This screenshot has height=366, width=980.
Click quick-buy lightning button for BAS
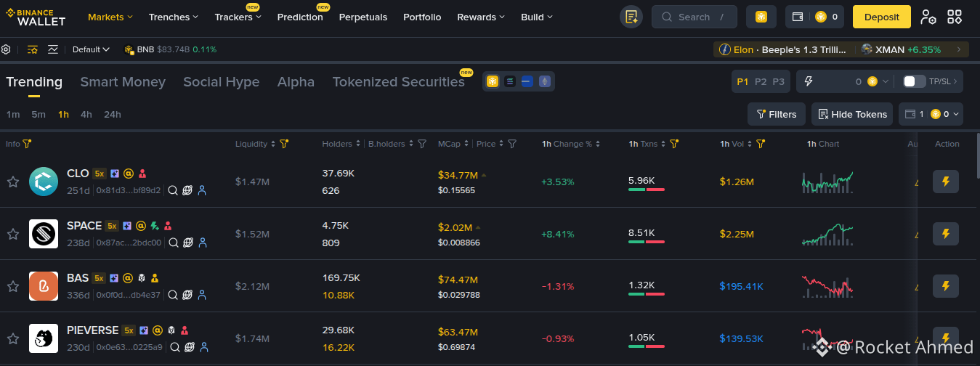[946, 286]
